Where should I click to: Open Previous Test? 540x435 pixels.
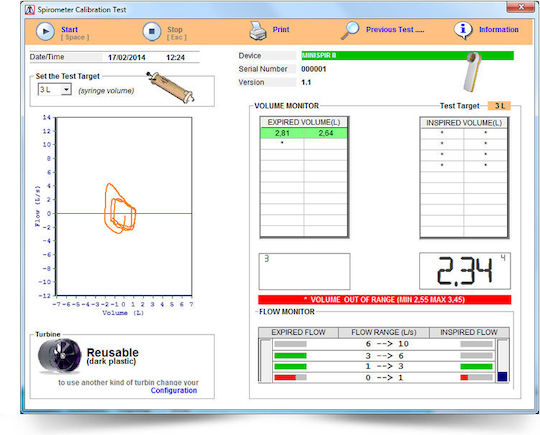coord(395,30)
